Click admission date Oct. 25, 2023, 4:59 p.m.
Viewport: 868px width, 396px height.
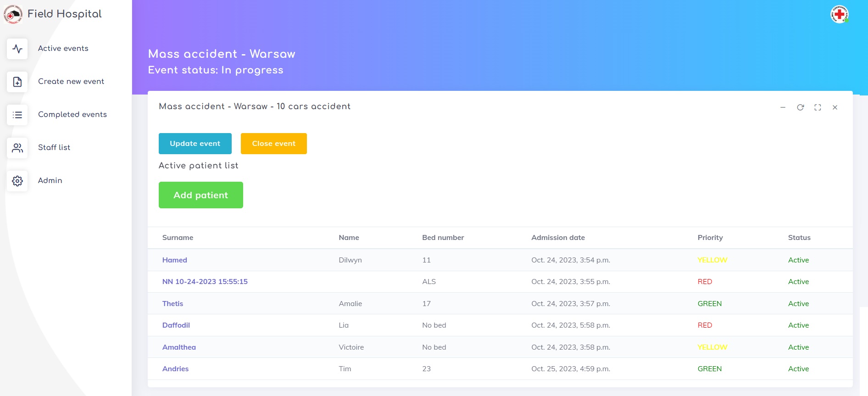click(571, 369)
